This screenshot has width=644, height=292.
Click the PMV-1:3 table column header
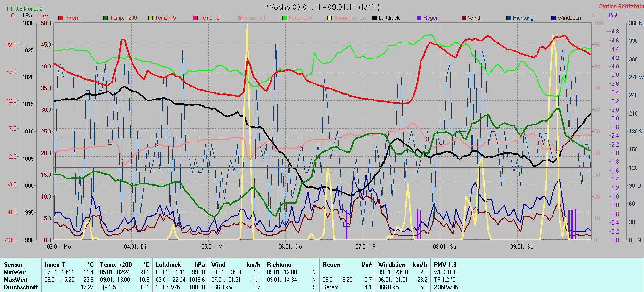coord(446,265)
